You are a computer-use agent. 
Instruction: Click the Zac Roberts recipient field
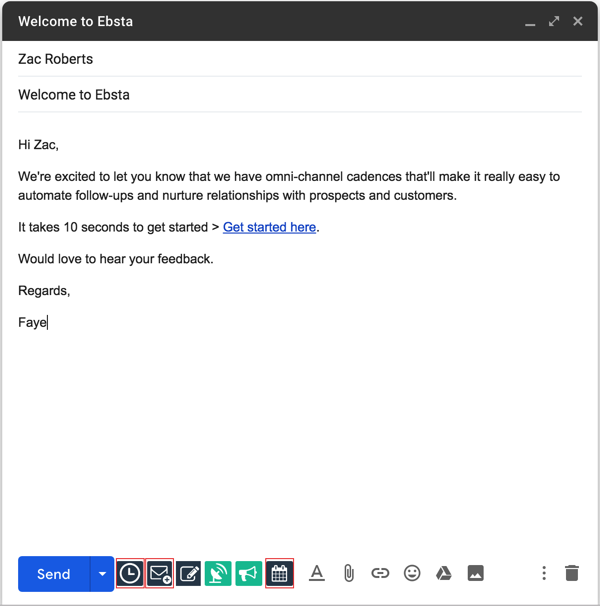(x=300, y=59)
